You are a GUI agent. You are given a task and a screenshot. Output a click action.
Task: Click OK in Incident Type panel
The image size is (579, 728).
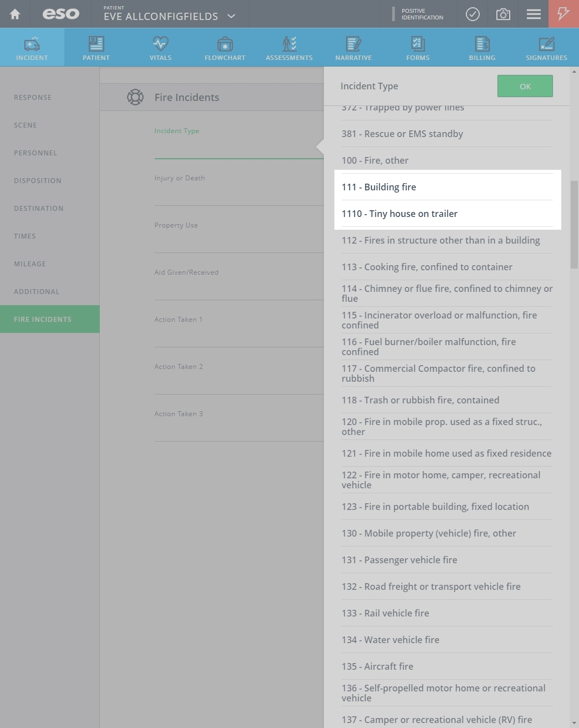coord(525,87)
